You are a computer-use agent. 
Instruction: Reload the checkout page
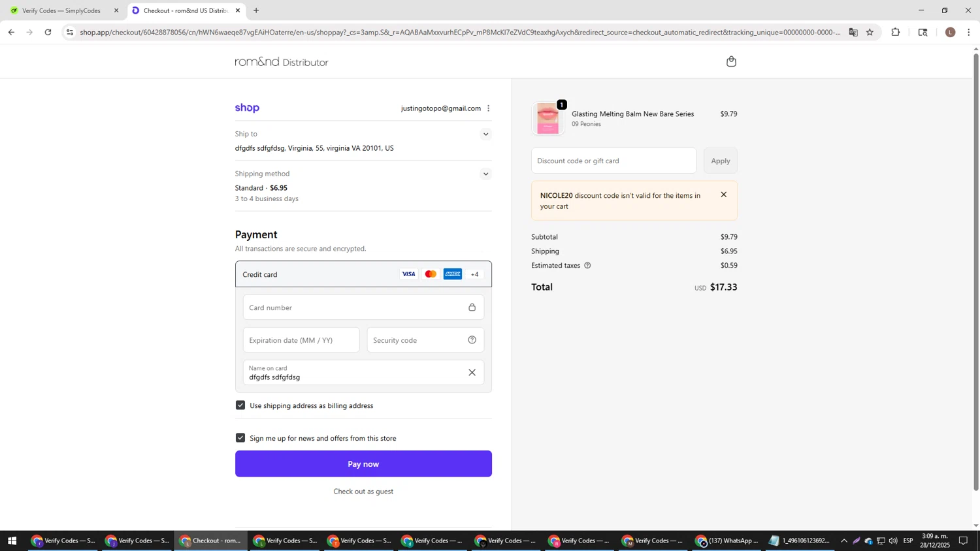48,32
